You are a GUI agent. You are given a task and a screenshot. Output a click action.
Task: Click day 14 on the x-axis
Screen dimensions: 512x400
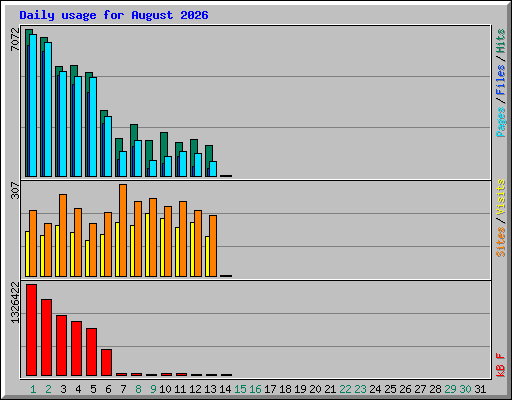[225, 389]
